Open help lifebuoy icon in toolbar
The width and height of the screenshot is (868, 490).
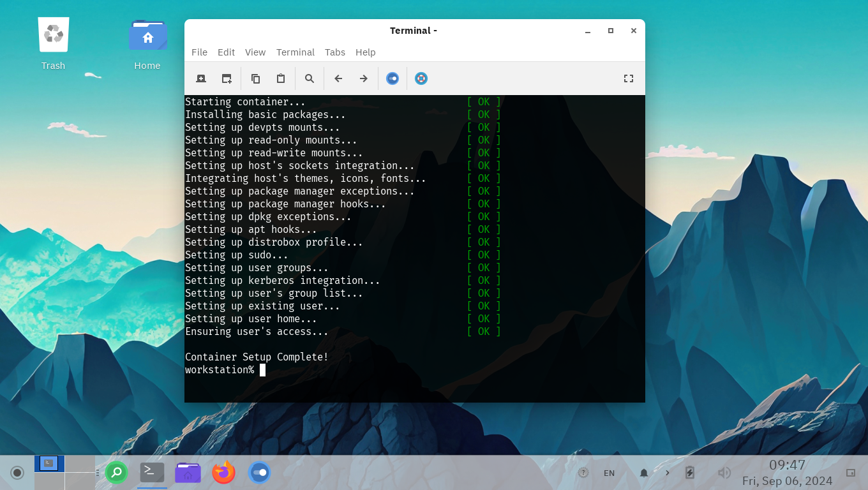click(421, 78)
